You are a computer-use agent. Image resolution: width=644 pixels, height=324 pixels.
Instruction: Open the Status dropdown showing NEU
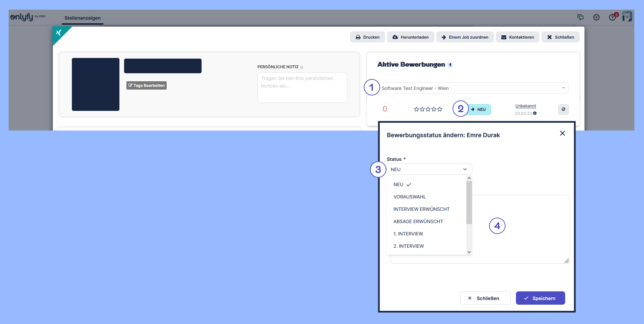[429, 169]
